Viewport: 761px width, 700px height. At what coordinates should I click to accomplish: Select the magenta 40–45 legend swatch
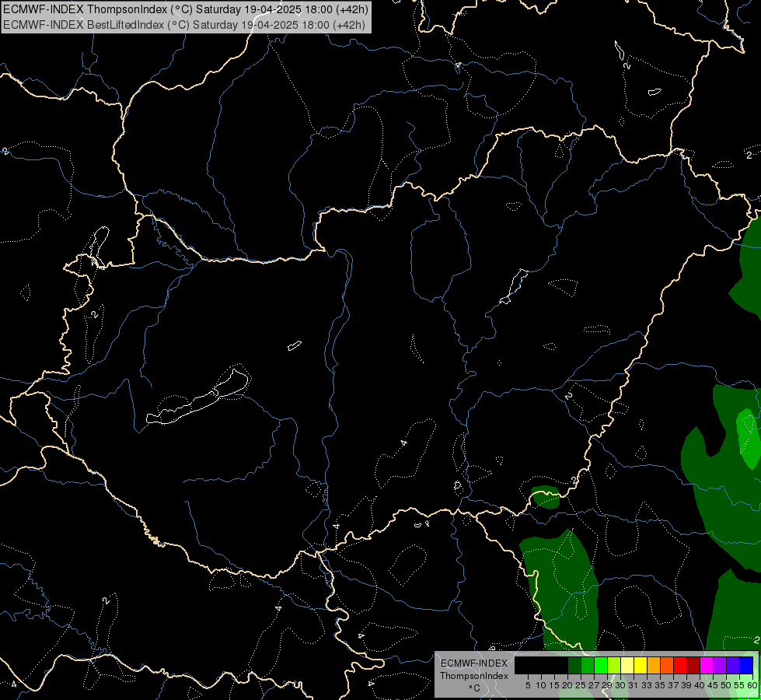pos(707,665)
